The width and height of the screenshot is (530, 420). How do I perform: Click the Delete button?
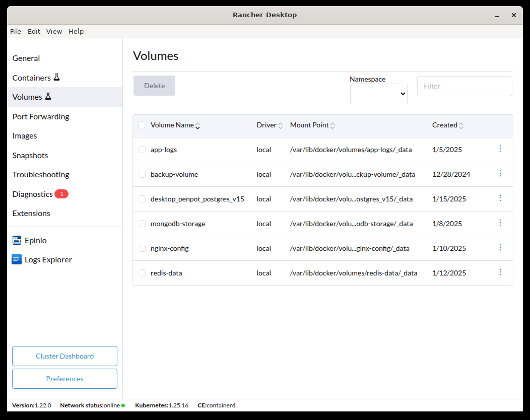[x=154, y=86]
